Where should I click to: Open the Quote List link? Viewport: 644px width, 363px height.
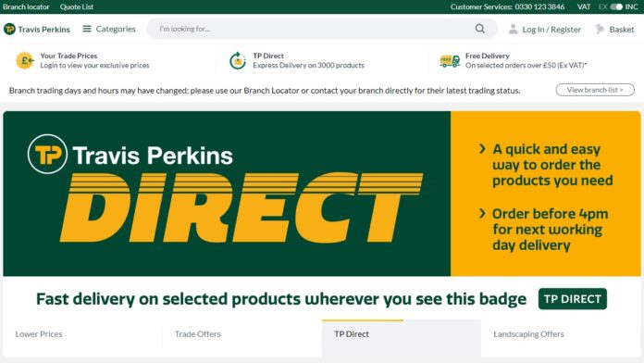coord(77,6)
